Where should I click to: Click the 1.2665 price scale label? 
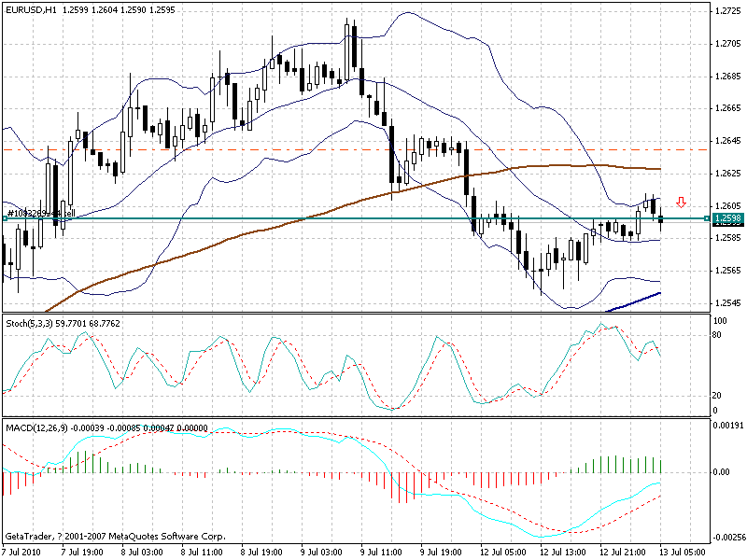pyautogui.click(x=728, y=108)
